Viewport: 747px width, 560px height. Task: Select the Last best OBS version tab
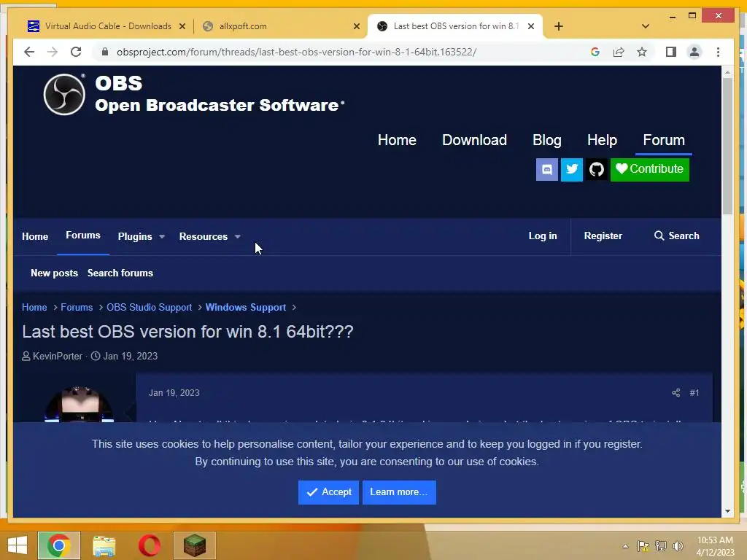(455, 26)
